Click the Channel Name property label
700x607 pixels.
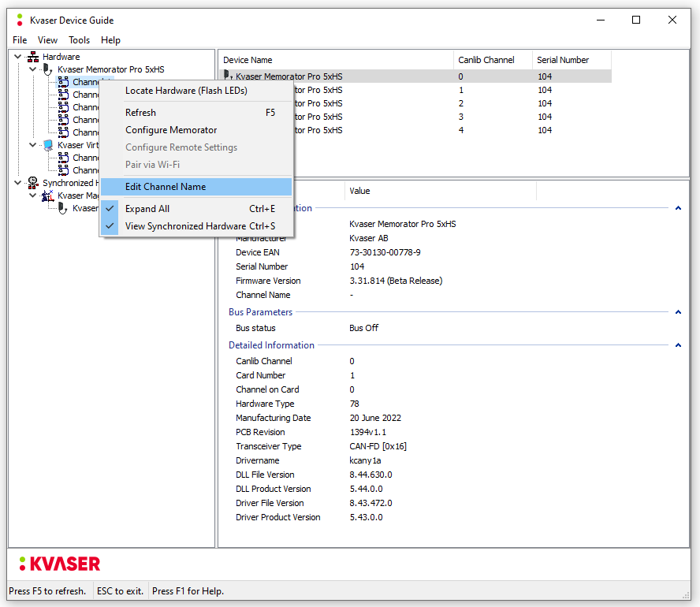click(263, 295)
